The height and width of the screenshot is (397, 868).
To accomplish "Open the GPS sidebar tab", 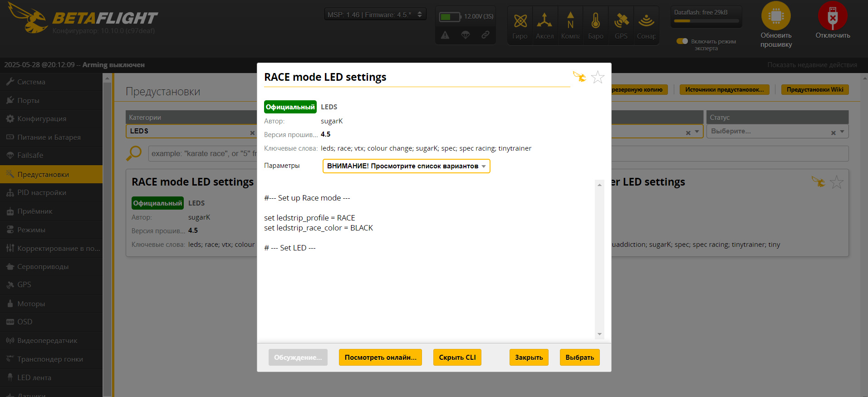I will (x=51, y=285).
